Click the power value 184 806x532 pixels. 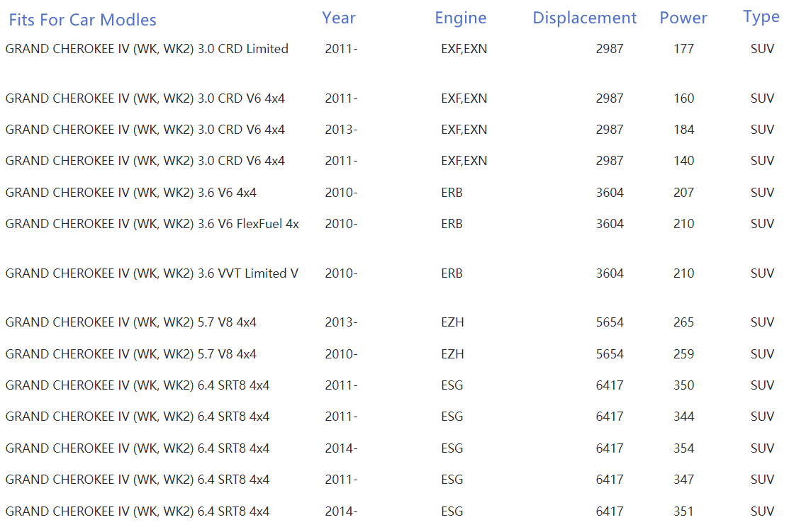683,130
